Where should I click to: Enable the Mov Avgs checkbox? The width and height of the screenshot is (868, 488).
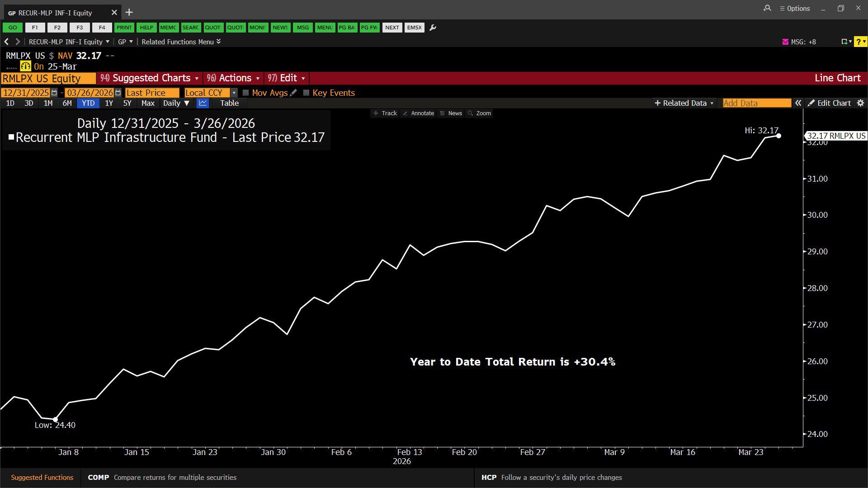[x=245, y=93]
